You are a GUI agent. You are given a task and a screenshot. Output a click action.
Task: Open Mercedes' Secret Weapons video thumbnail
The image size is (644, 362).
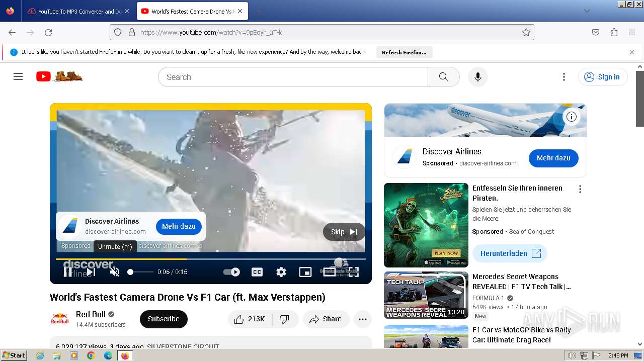[x=426, y=295]
